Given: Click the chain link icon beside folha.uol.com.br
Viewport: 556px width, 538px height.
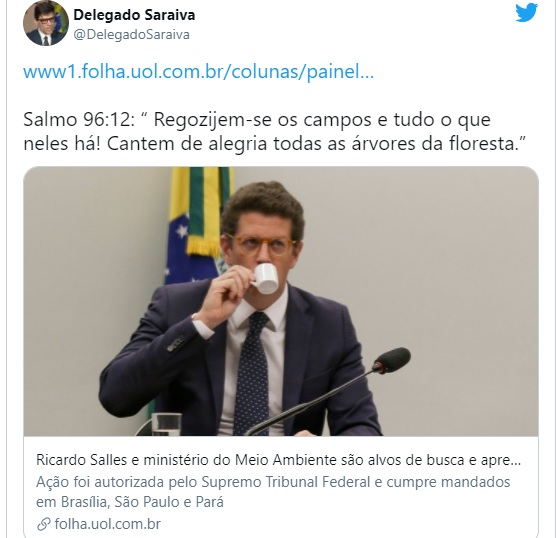Looking at the screenshot, I should pos(43,524).
